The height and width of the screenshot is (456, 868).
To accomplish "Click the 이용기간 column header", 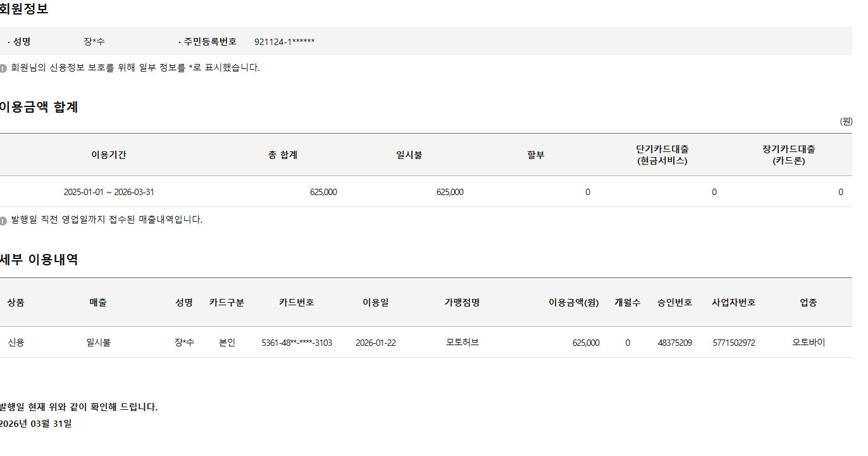I will click(109, 155).
